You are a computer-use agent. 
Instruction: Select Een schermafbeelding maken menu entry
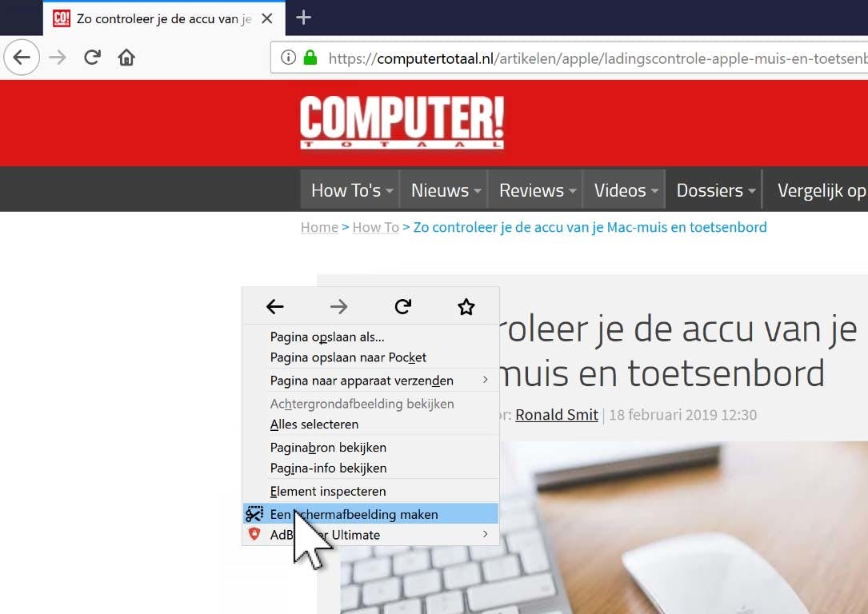click(371, 514)
